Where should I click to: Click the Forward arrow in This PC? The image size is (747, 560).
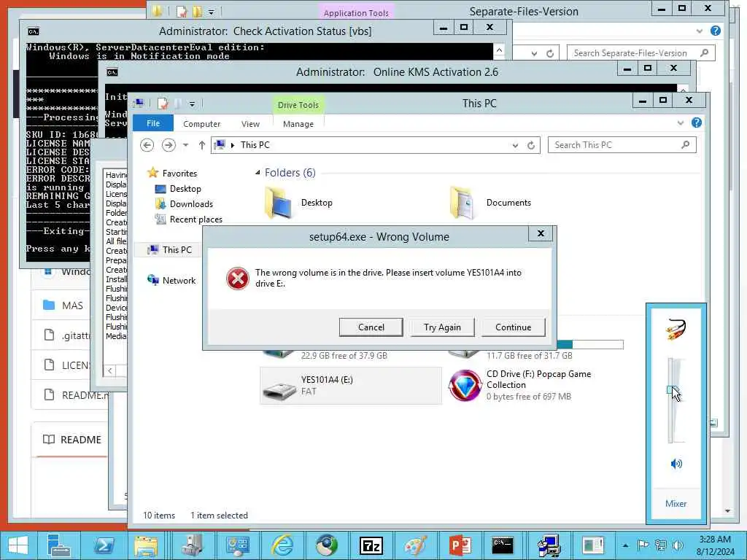tap(169, 145)
